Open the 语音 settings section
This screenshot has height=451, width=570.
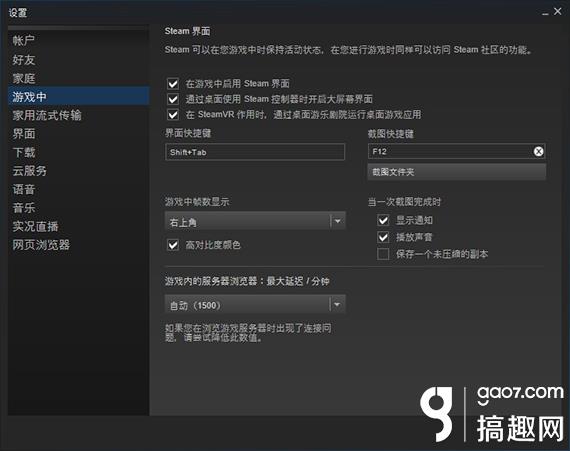[78, 189]
